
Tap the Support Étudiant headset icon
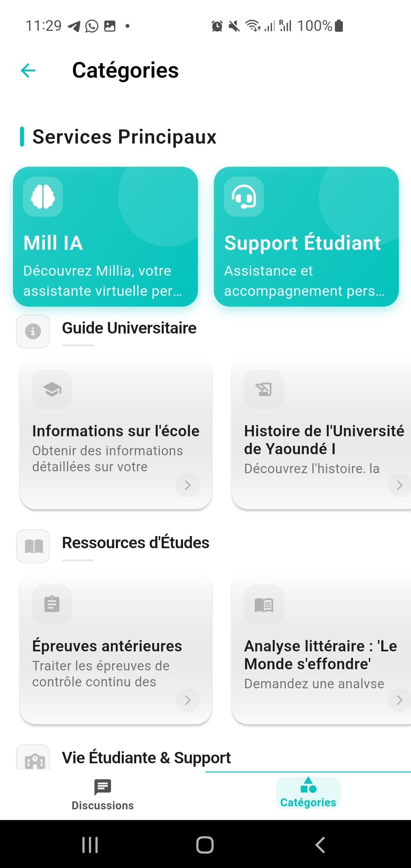pos(244,196)
